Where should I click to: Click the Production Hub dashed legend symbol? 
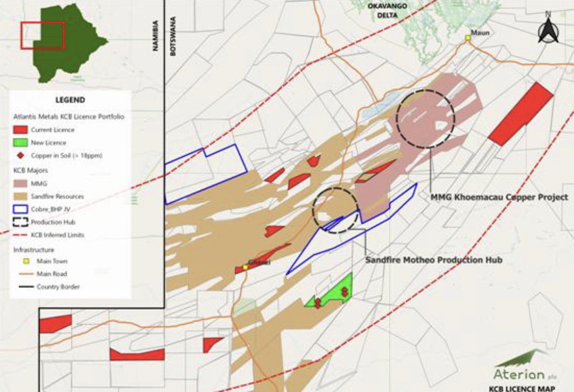[21, 222]
